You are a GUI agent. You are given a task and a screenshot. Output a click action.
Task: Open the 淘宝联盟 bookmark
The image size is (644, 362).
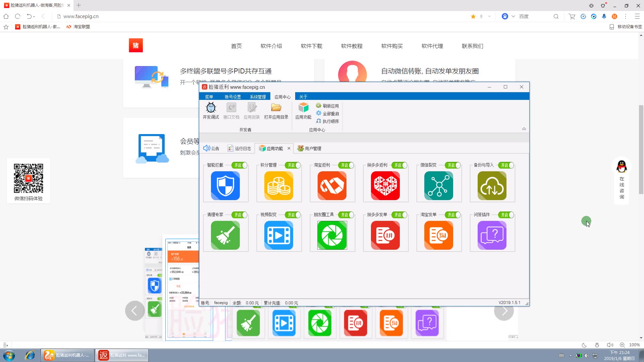tap(78, 27)
